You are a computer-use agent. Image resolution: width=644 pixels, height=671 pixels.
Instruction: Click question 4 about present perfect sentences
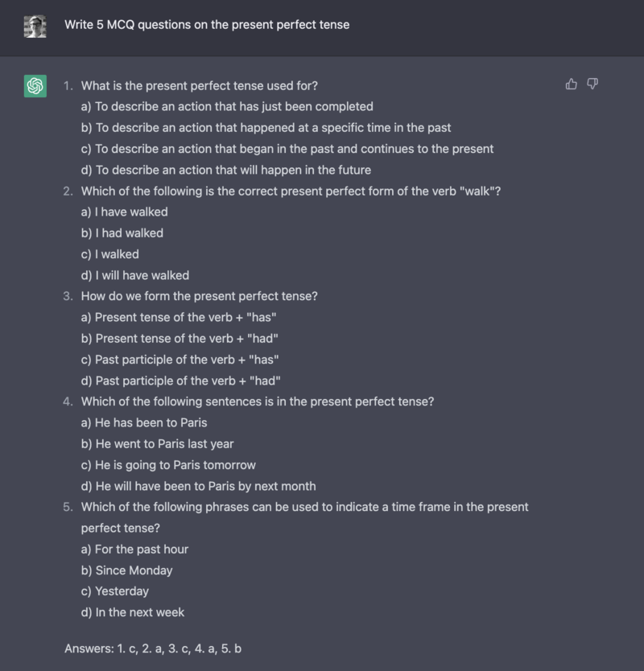(x=258, y=401)
